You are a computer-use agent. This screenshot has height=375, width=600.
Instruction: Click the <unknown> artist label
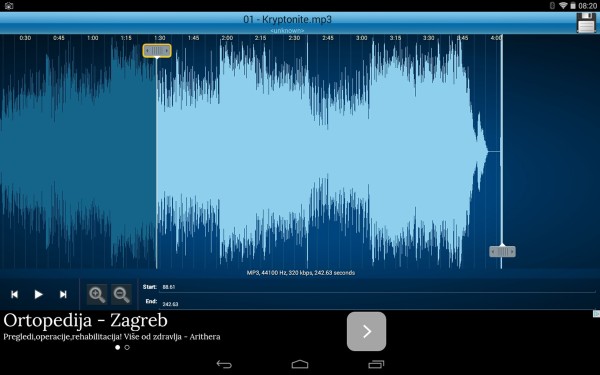coord(287,30)
